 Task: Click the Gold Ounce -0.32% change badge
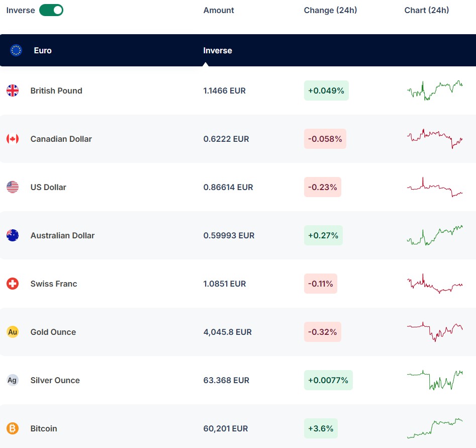[322, 332]
